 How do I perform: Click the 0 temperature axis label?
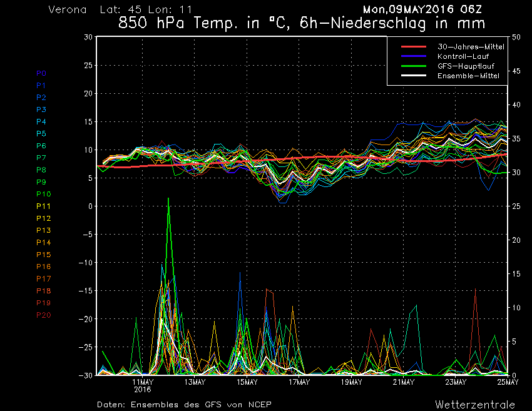[90, 206]
